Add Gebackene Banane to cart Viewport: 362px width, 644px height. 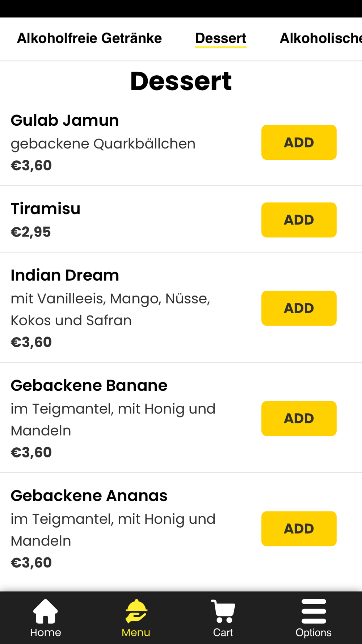pyautogui.click(x=299, y=418)
